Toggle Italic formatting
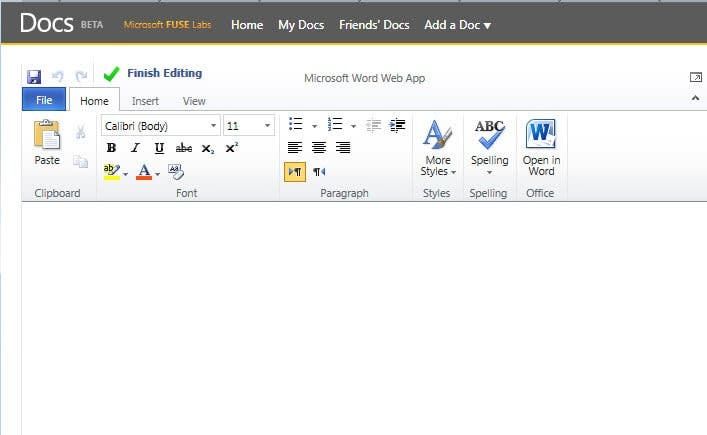This screenshot has width=707, height=435. (x=135, y=148)
